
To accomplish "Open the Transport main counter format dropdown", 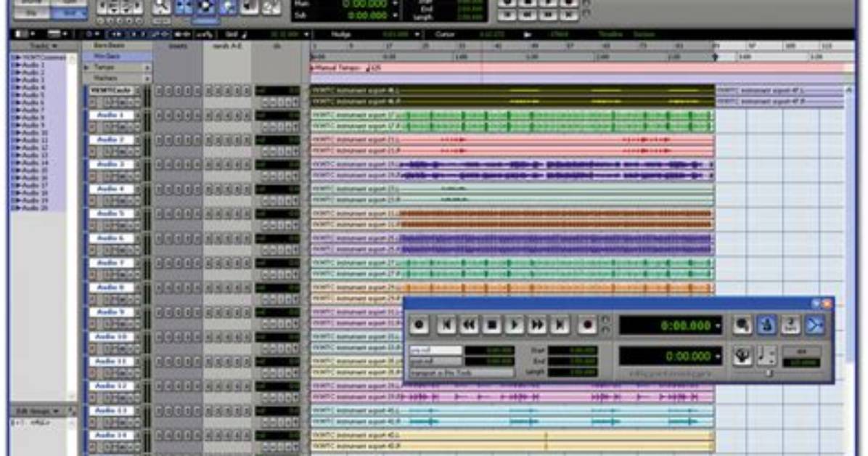I will point(718,326).
